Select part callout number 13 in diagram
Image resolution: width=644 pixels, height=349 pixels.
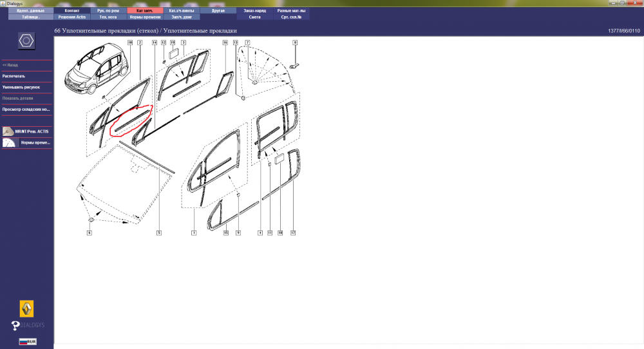[235, 42]
